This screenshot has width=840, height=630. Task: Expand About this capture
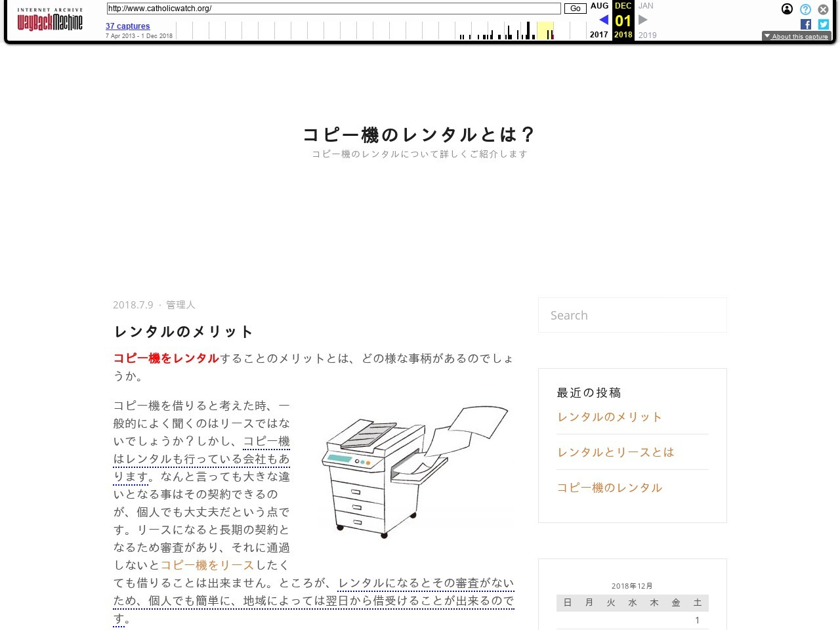(796, 36)
